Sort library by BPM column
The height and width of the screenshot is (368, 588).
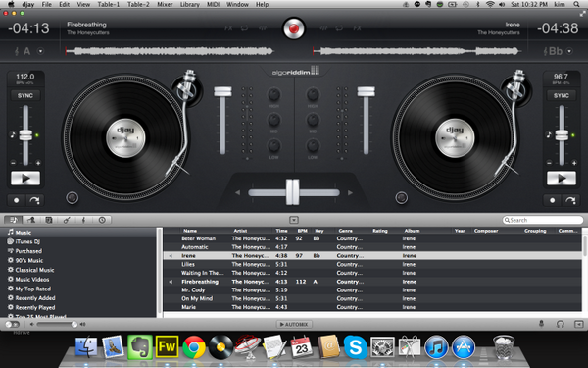tap(302, 231)
